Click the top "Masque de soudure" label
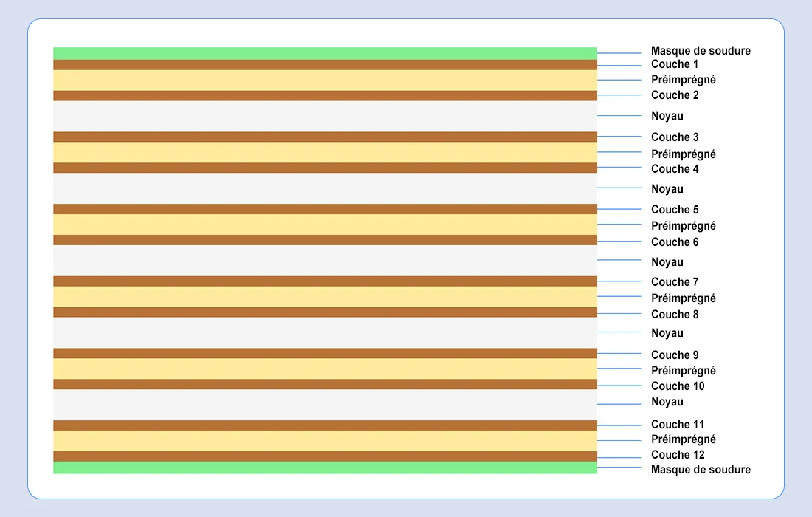The height and width of the screenshot is (517, 812). pyautogui.click(x=700, y=51)
